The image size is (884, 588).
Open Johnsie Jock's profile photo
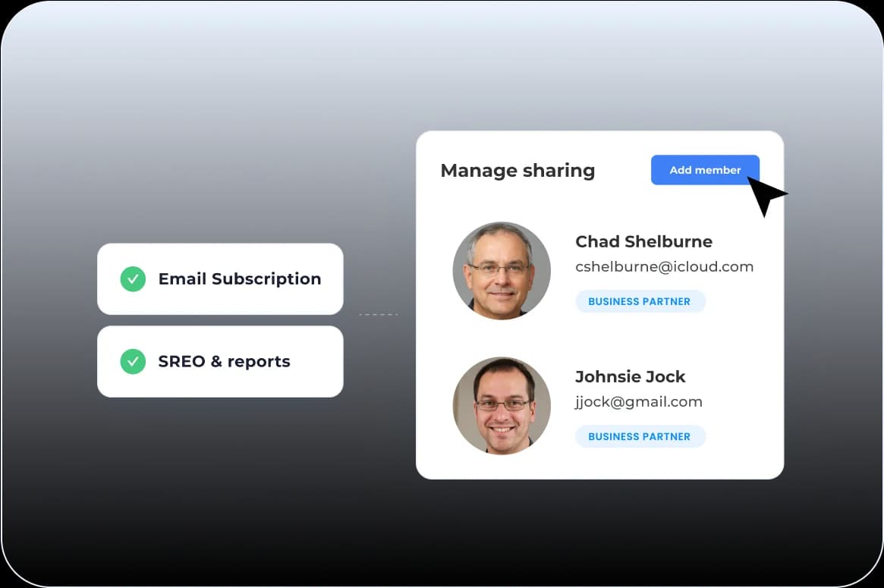(502, 406)
